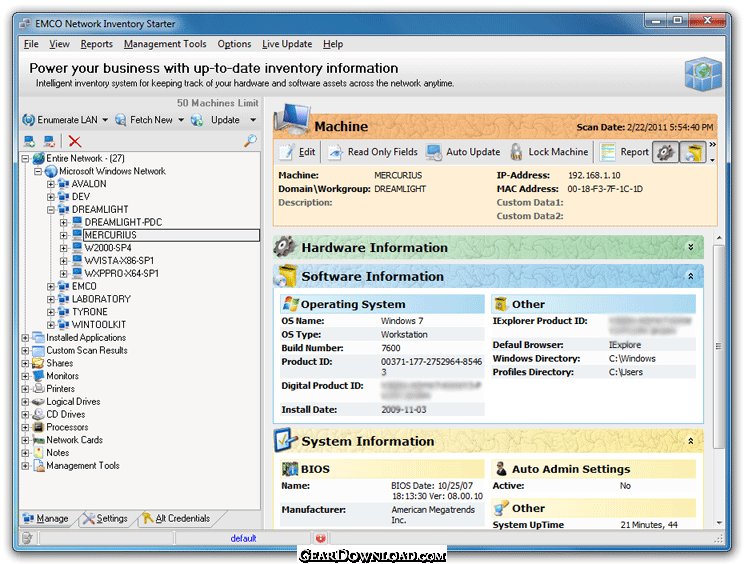The image size is (744, 564).
Task: Click the Entire Network globe icon
Action: (x=38, y=158)
